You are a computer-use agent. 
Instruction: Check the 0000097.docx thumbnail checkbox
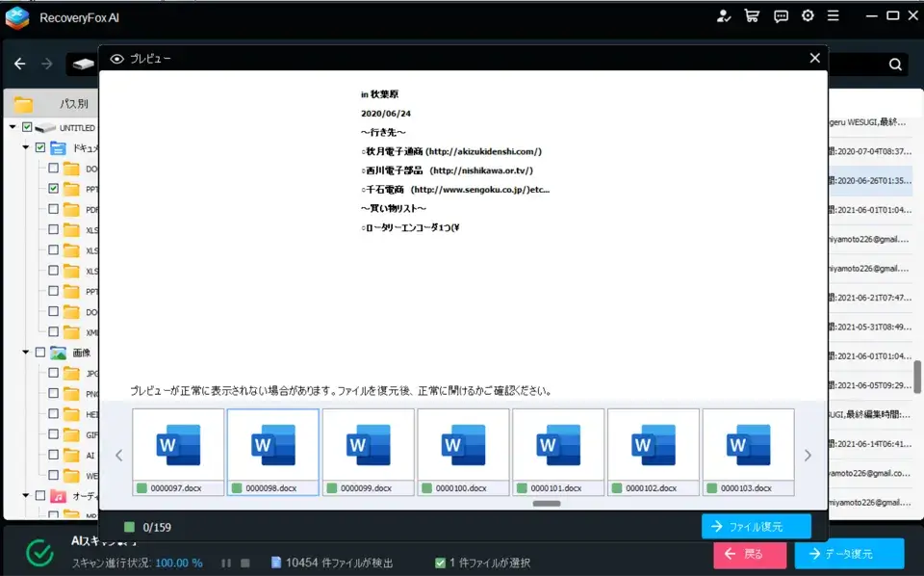(x=141, y=488)
